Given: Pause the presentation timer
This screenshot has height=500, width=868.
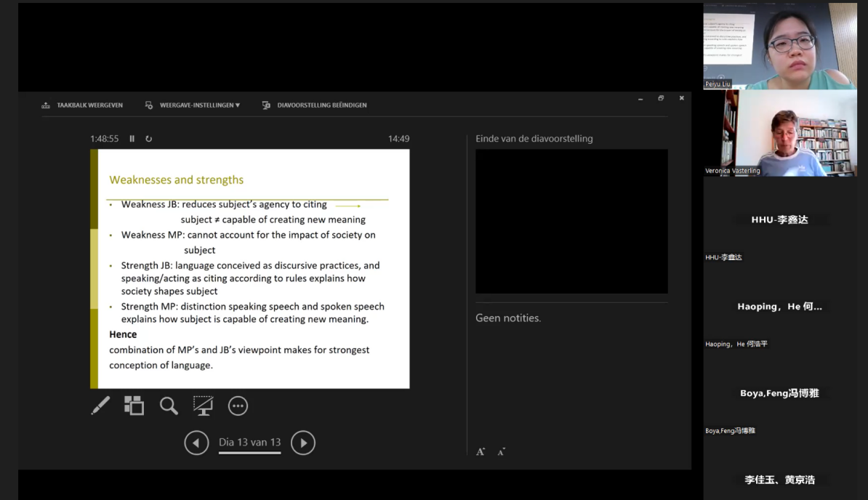Looking at the screenshot, I should 132,139.
